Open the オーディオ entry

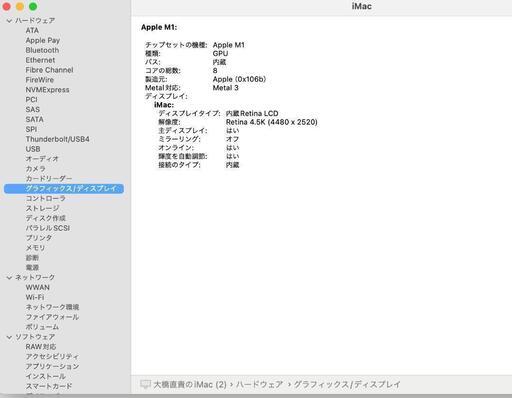pos(42,159)
